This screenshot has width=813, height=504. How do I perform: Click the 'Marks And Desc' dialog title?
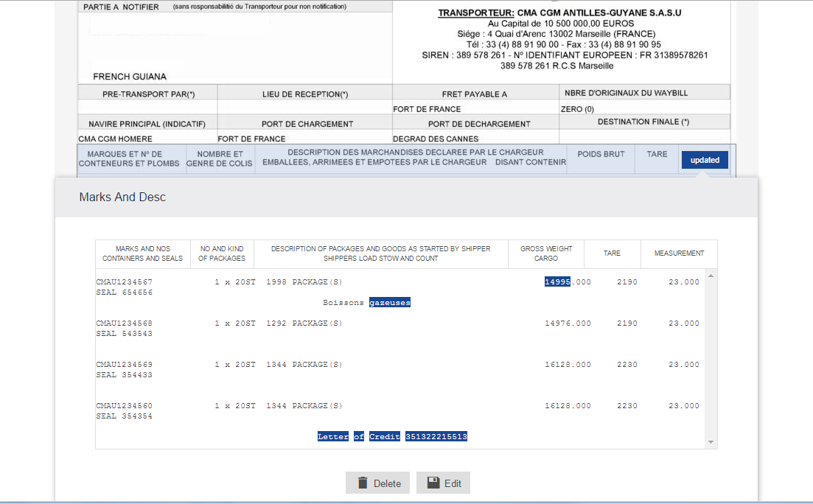122,197
